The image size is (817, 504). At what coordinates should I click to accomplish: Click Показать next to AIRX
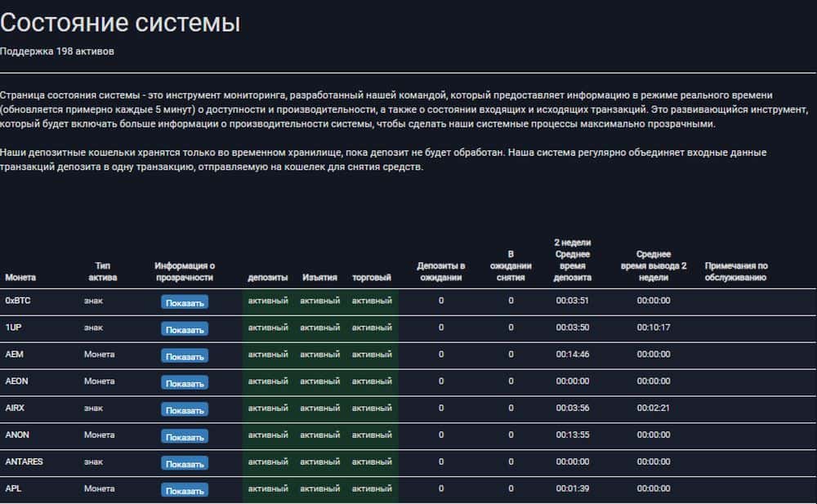[185, 410]
